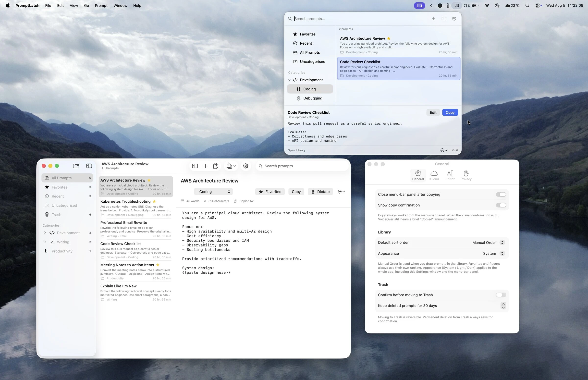Select Explain Like I'm New prompt
The width and height of the screenshot is (588, 380).
click(136, 292)
